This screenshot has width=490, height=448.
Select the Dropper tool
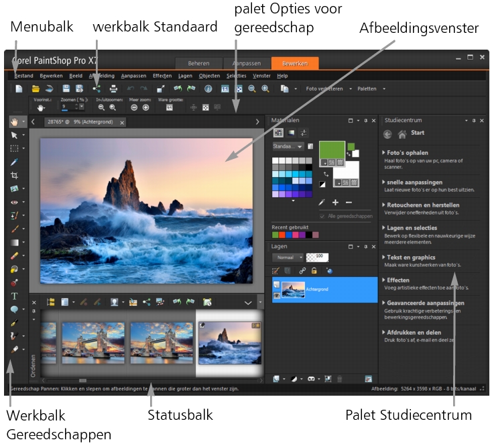tap(14, 162)
